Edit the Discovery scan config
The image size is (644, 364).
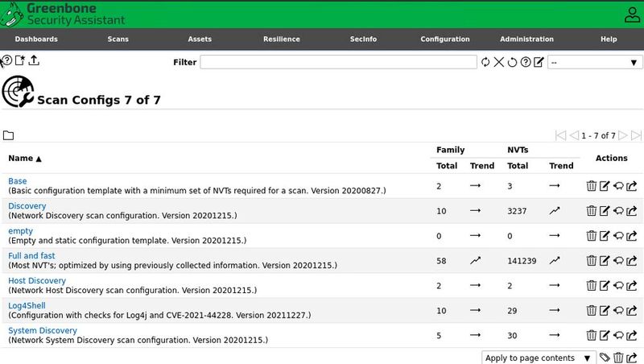tap(605, 211)
